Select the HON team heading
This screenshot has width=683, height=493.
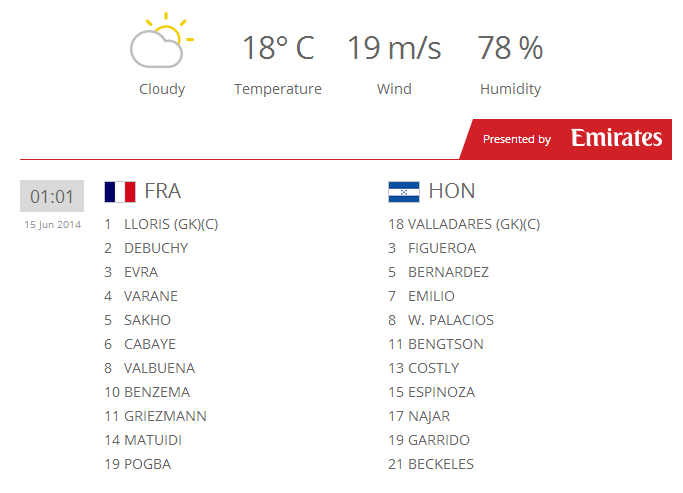(x=452, y=191)
